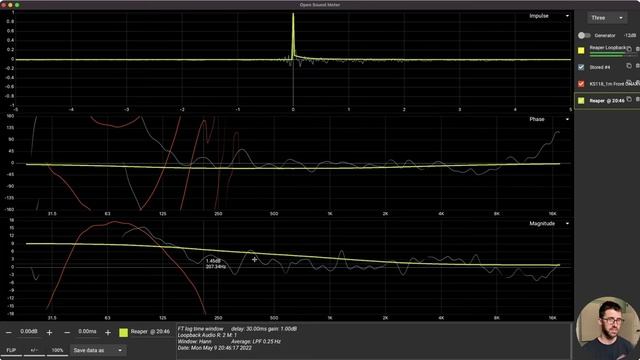Open the Impulse plot type dropdown
640x360 pixels.
pos(549,16)
